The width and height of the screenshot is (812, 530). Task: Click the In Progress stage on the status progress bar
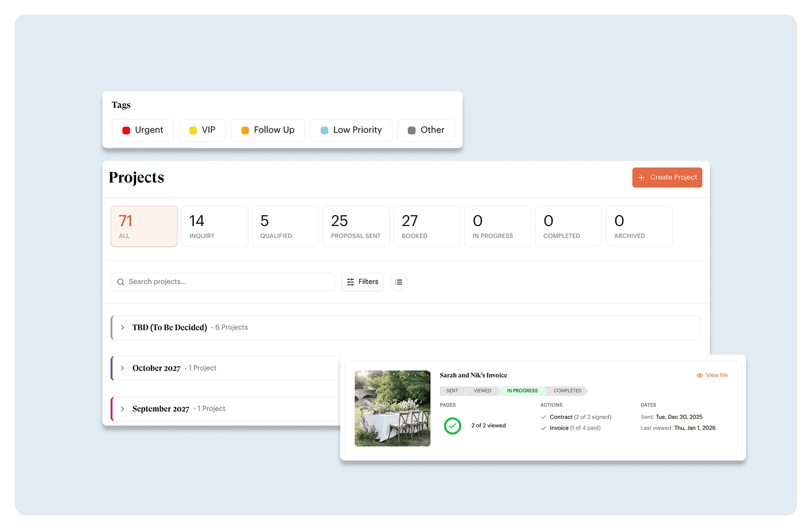[x=521, y=391]
